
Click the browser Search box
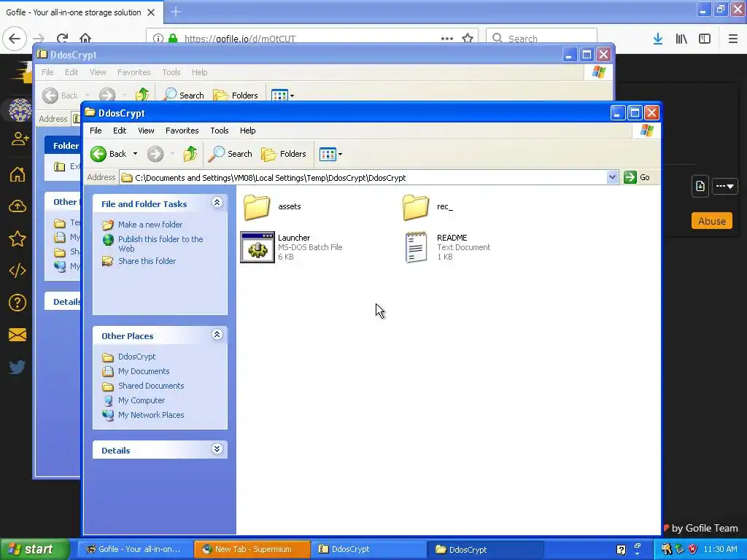click(x=542, y=39)
